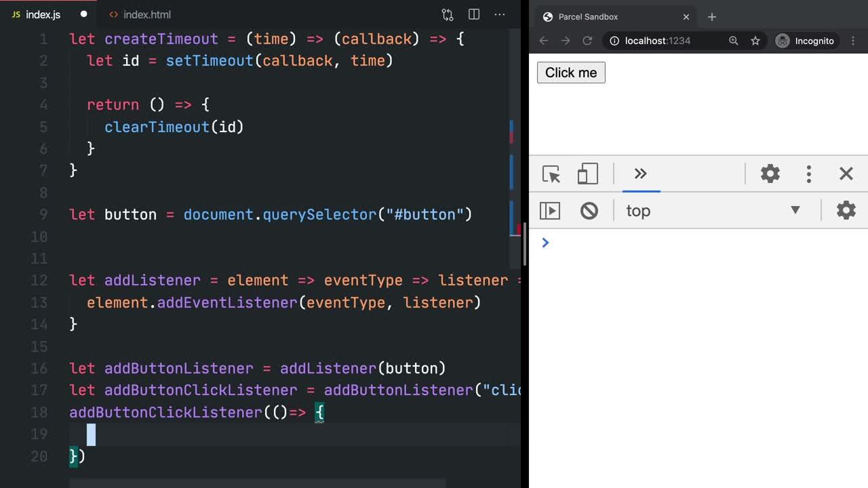Show the console sidebar panel

coord(550,210)
